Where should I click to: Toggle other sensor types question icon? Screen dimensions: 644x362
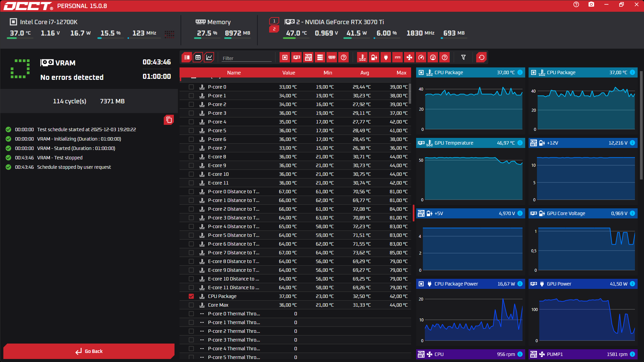(x=445, y=57)
